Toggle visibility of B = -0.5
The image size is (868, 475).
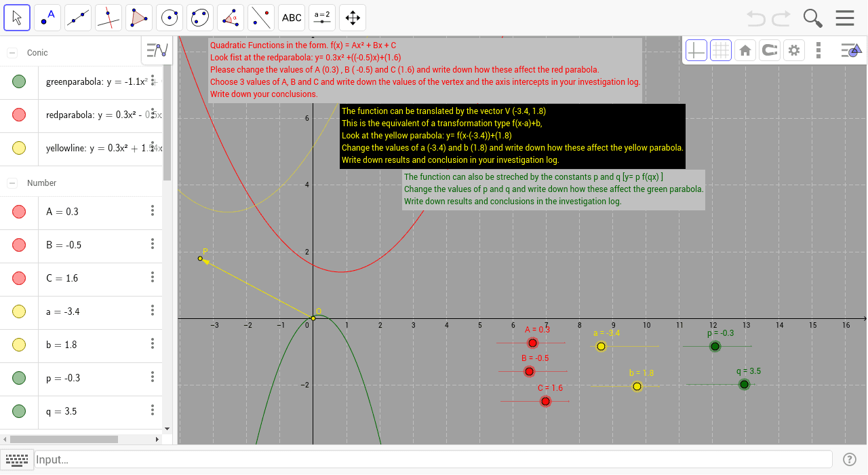coord(19,245)
